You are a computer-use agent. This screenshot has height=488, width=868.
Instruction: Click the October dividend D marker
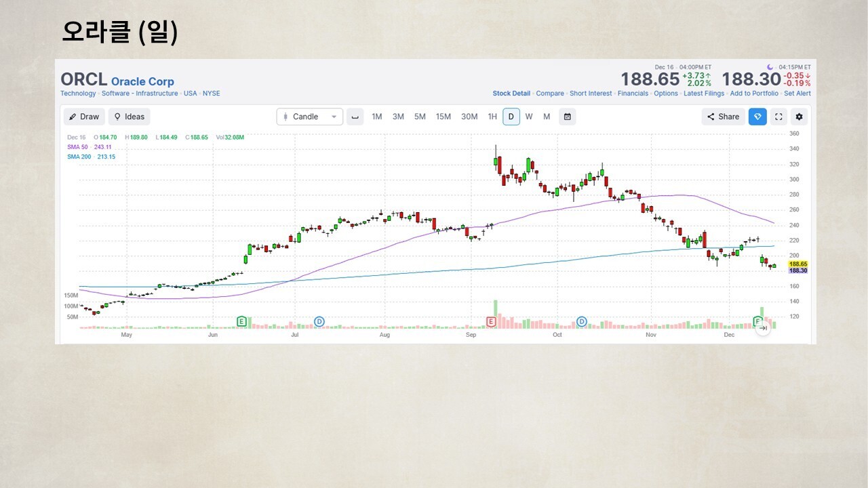tap(581, 321)
